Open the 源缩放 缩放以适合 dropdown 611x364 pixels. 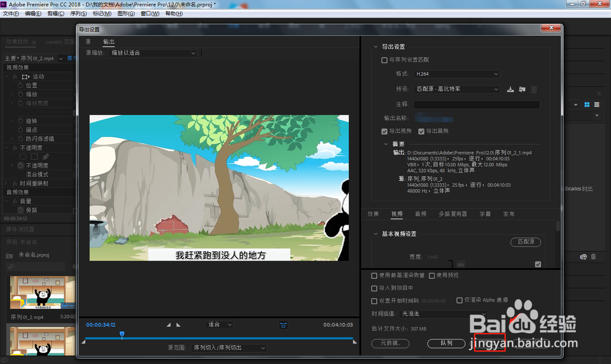[153, 53]
